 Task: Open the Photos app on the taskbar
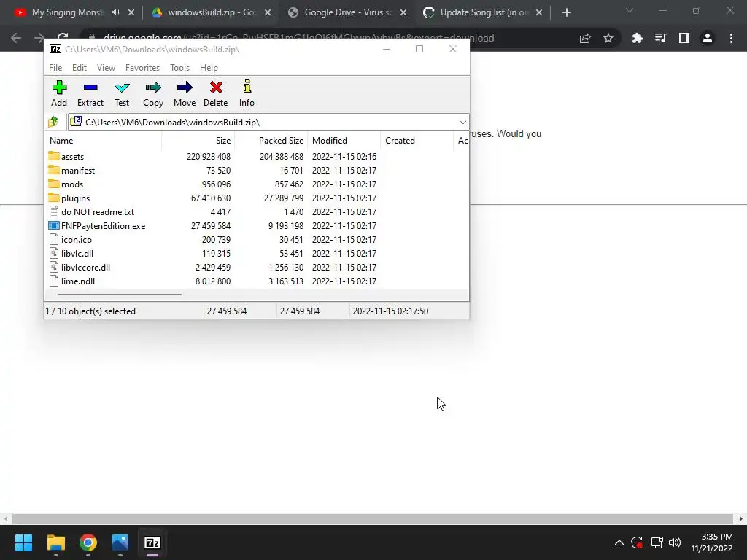[120, 542]
